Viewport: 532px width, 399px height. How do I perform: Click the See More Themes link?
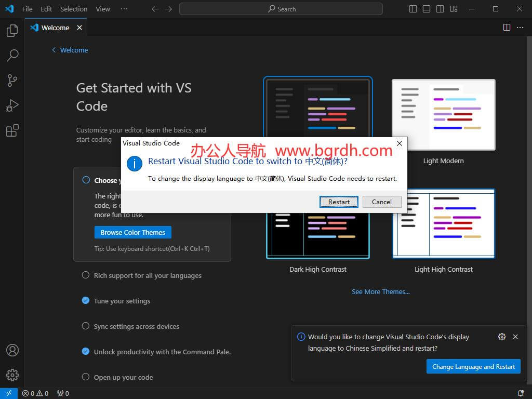pos(381,291)
